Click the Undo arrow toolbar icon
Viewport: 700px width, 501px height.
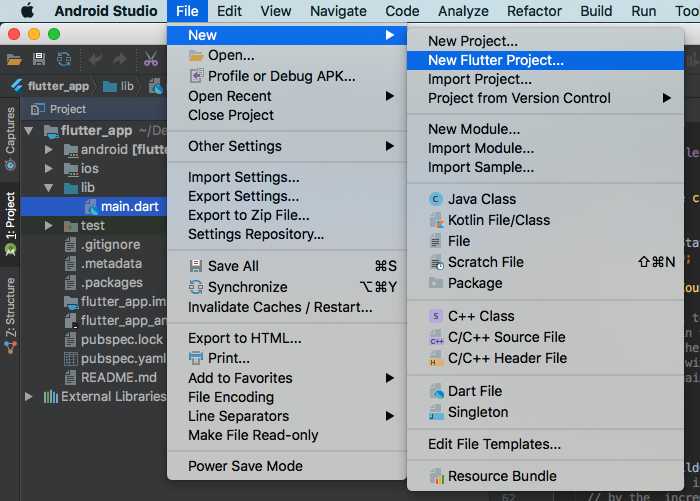tap(94, 59)
